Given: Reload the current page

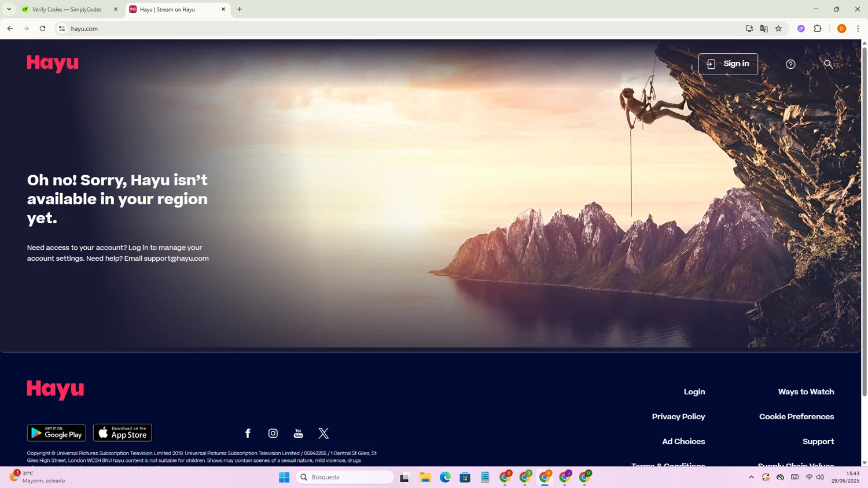Looking at the screenshot, I should coord(42,28).
